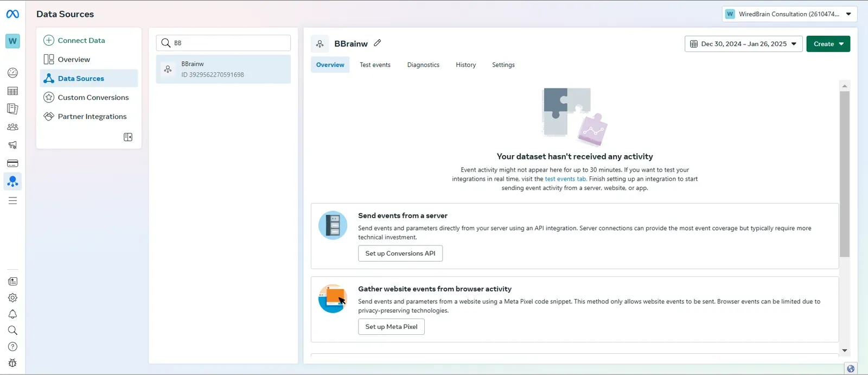868x375 pixels.
Task: Open the Notifications bell icon
Action: (x=12, y=314)
